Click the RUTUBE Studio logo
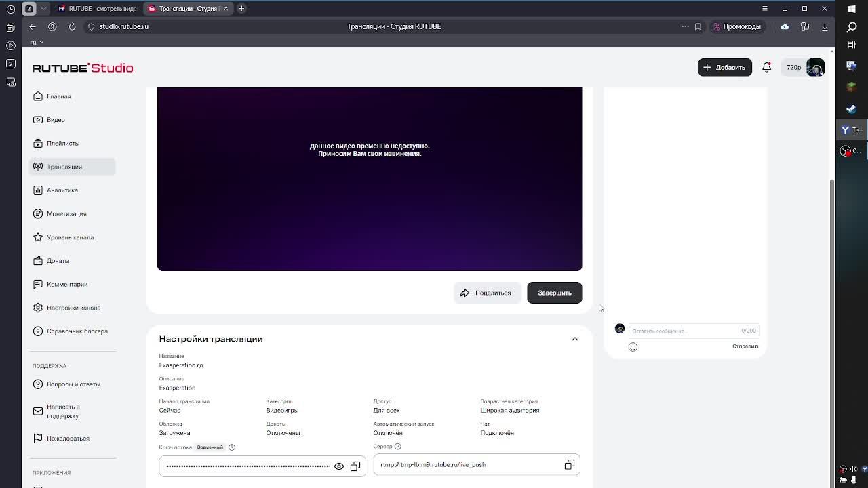868x488 pixels. (83, 68)
